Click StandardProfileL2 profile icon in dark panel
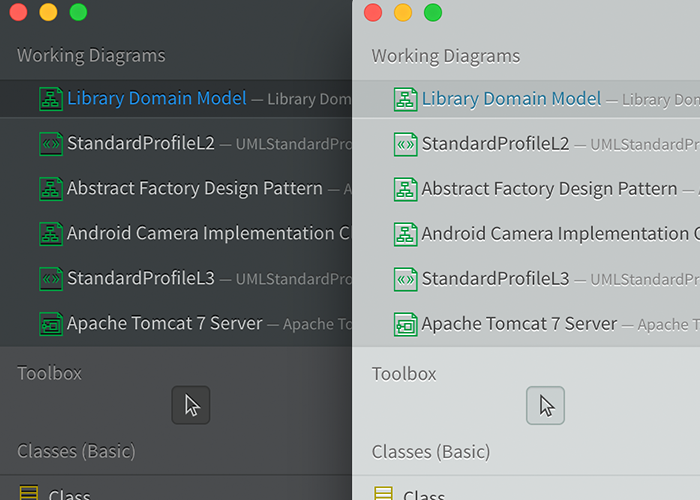 click(51, 144)
